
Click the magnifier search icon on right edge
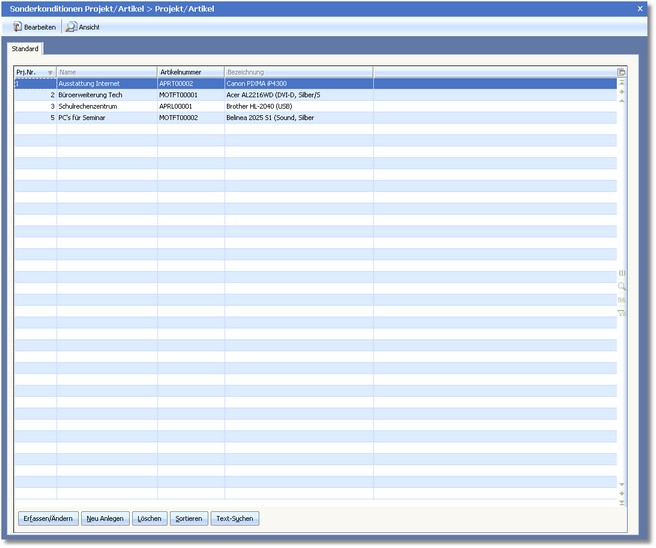[x=621, y=286]
